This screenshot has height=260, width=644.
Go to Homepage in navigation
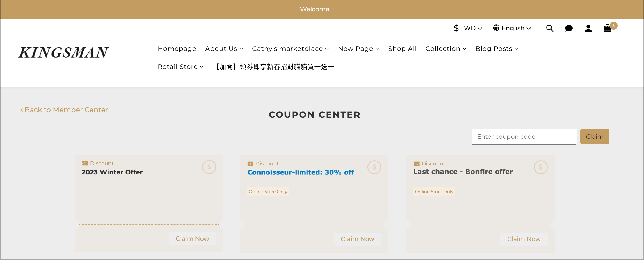(x=177, y=49)
